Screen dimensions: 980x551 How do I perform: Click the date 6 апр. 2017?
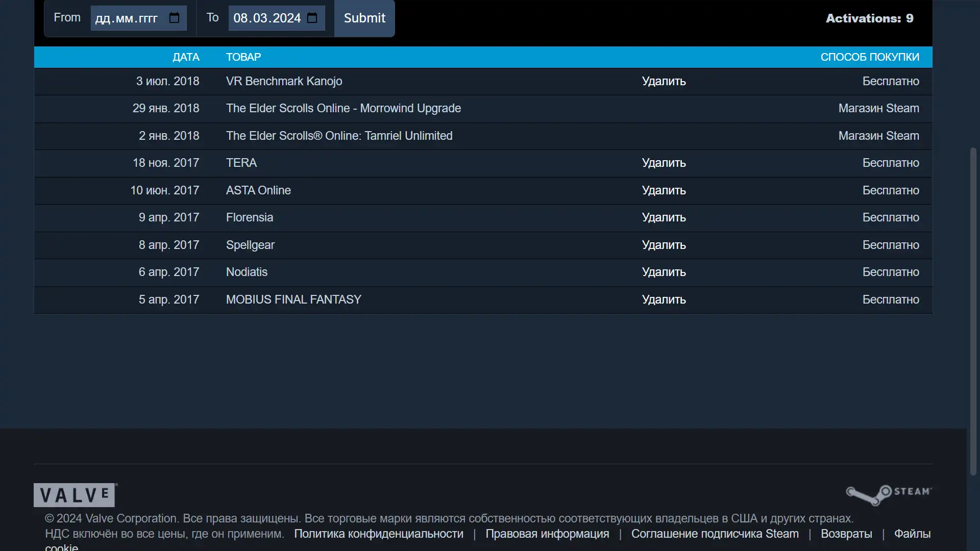(169, 272)
